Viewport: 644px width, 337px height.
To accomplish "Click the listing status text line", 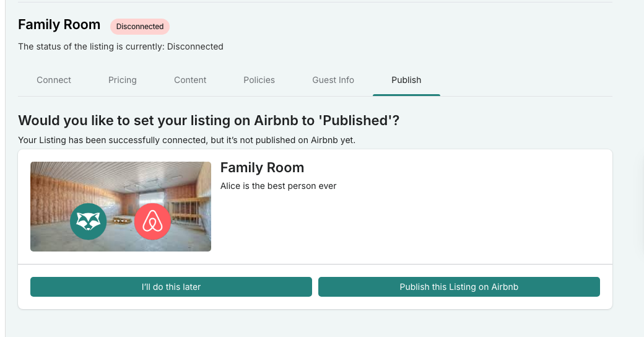I will [x=121, y=46].
